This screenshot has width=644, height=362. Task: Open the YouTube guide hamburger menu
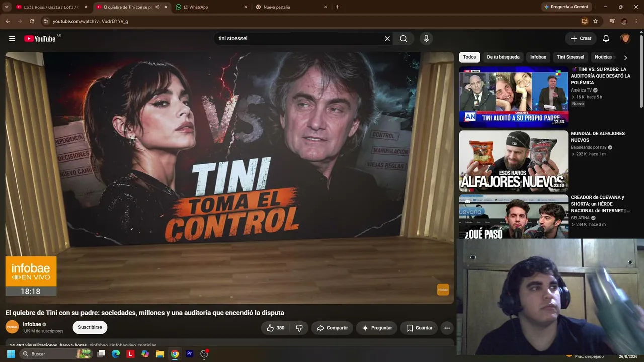(12, 39)
